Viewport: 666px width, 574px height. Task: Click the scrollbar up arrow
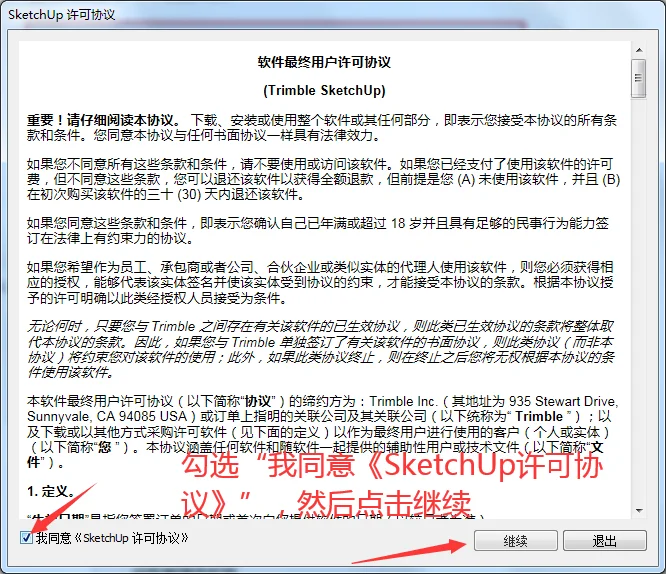(638, 51)
